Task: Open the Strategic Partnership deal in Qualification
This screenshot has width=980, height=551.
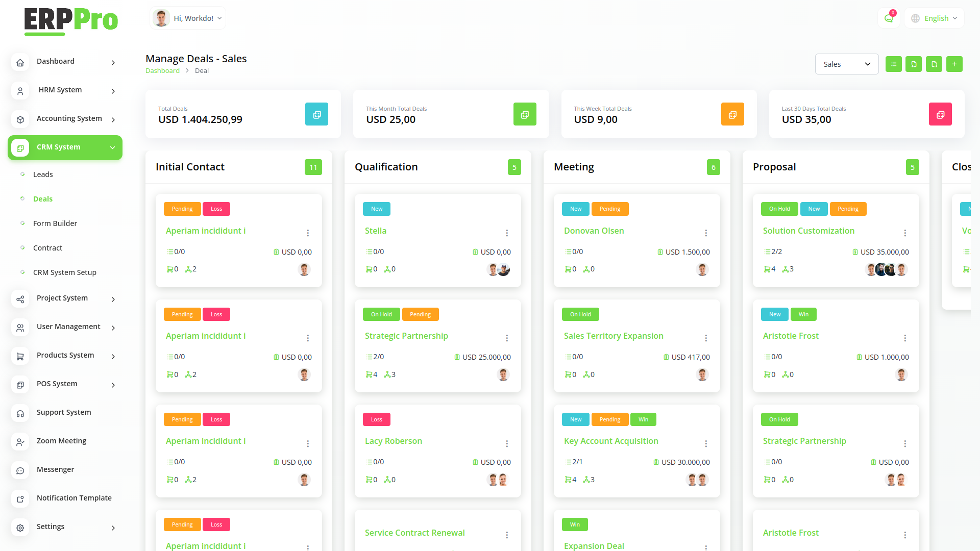Action: [x=406, y=336]
